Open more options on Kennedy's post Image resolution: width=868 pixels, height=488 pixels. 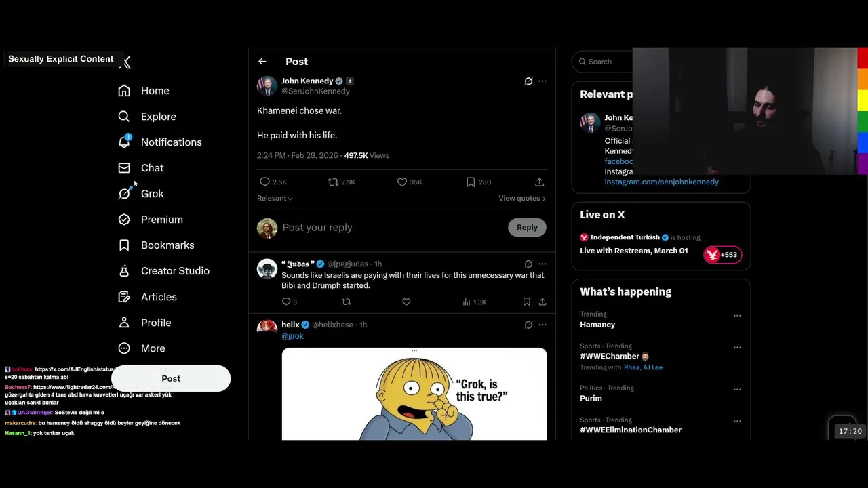(x=542, y=81)
